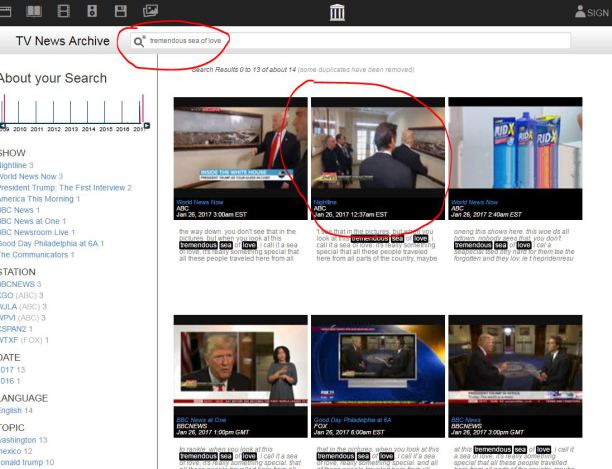Image resolution: width=612 pixels, height=469 pixels.
Task: Filter by BBC News at One show
Action: [x=30, y=221]
